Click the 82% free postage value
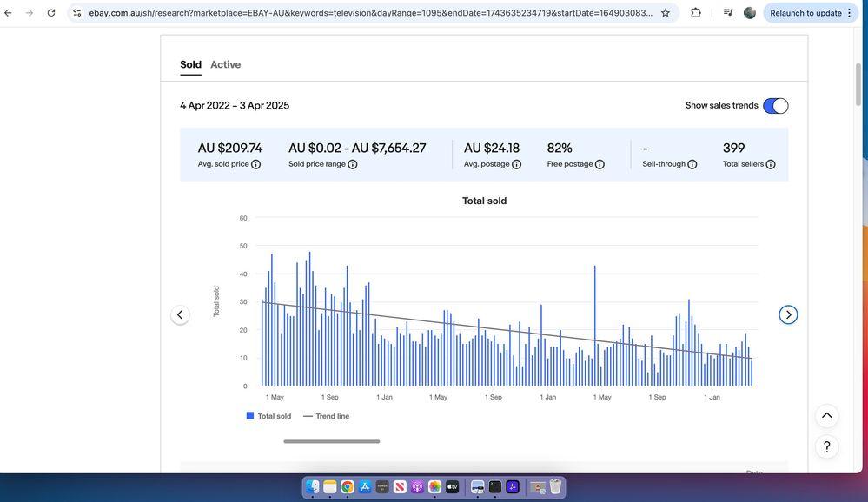868x502 pixels. point(560,149)
